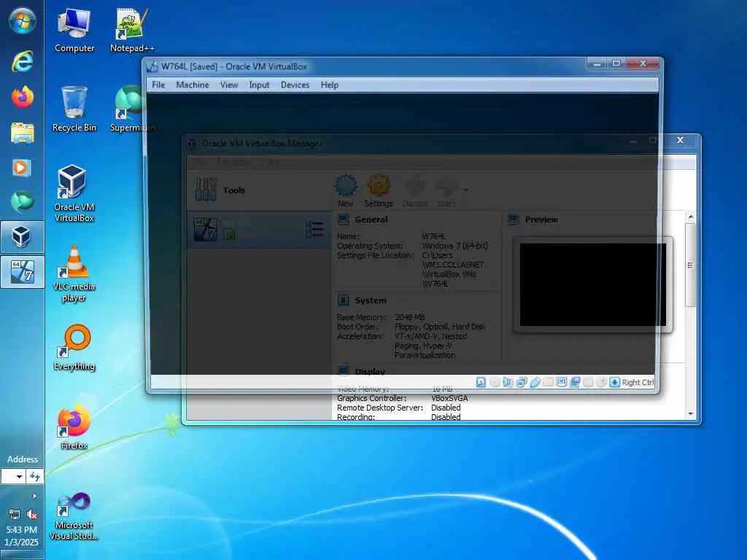Click the details pane vertical scrollbar thumb
747x560 pixels.
[x=691, y=265]
